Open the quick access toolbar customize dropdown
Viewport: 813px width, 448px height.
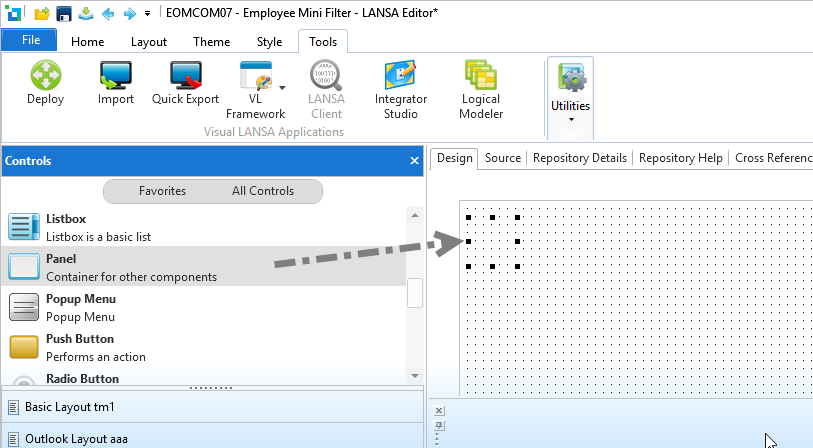coord(148,13)
